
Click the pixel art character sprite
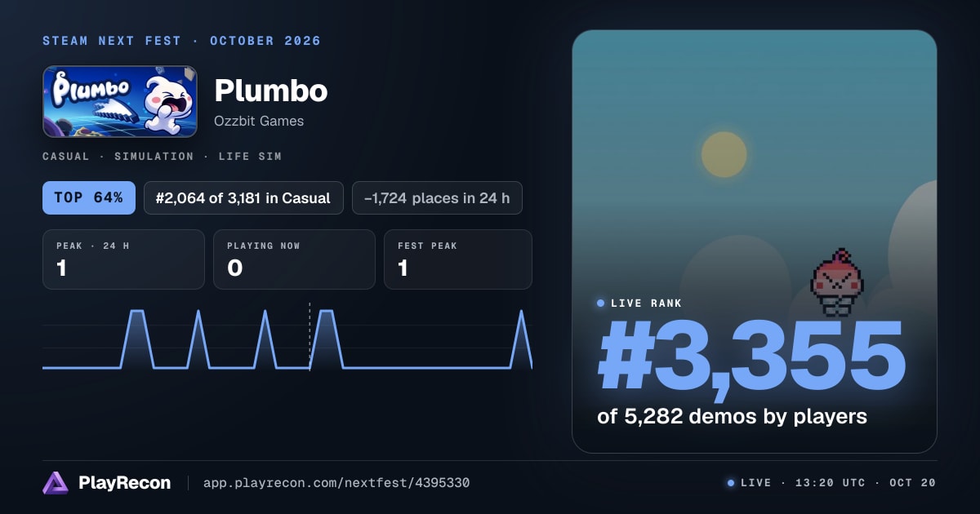(x=837, y=282)
